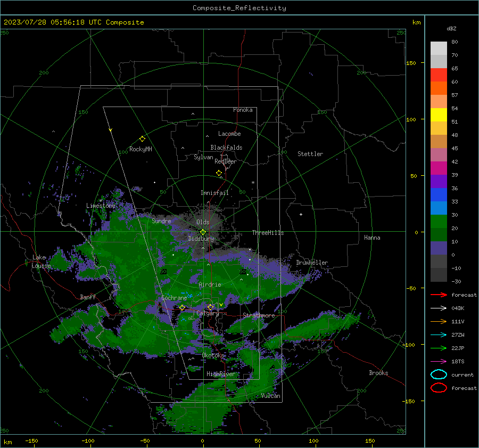
Task: Click the Lacombe city label
Action: [229, 134]
